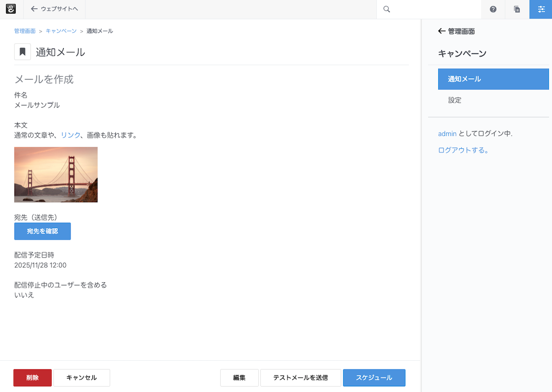Open 設定 in the sidebar menu
This screenshot has height=392, width=552.
click(x=455, y=100)
